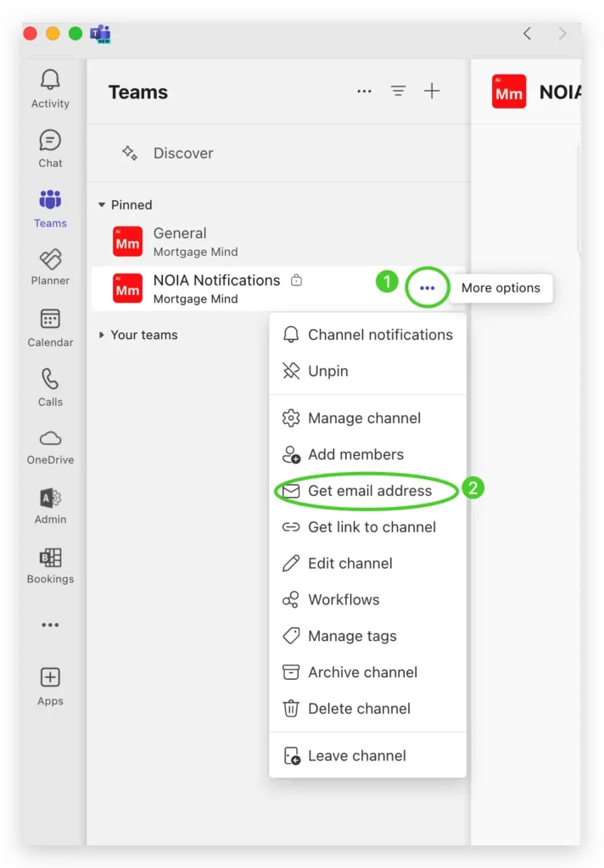Image resolution: width=604 pixels, height=868 pixels.
Task: Open the Admin app icon
Action: [x=50, y=505]
